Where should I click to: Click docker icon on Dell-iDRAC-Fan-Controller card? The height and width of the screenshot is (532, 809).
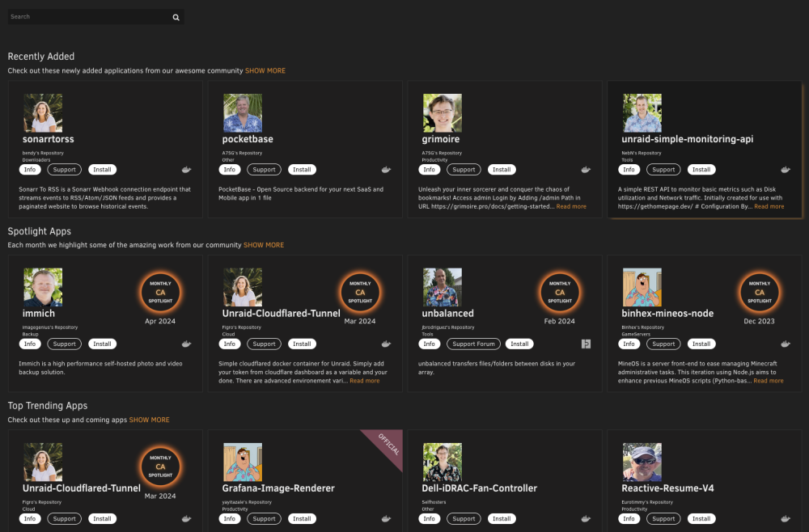pyautogui.click(x=586, y=518)
